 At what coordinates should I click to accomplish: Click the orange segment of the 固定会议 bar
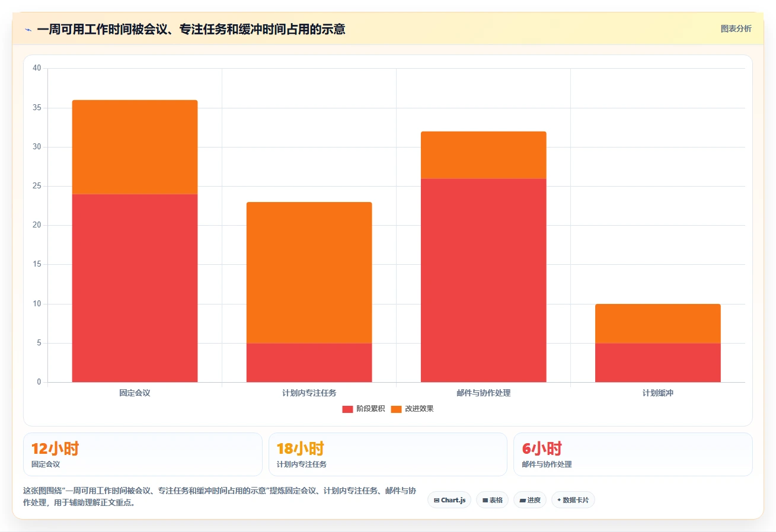coord(135,147)
